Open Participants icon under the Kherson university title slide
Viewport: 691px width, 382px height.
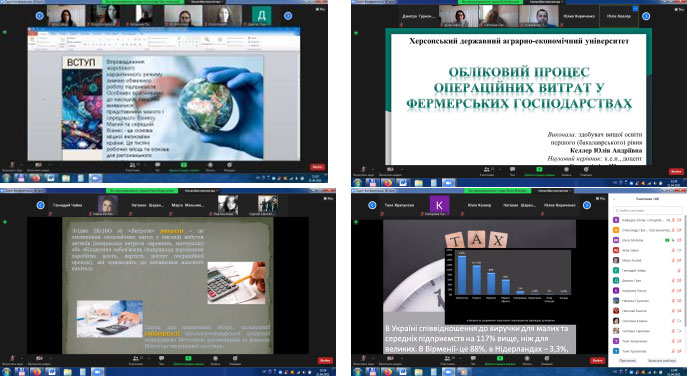click(487, 169)
